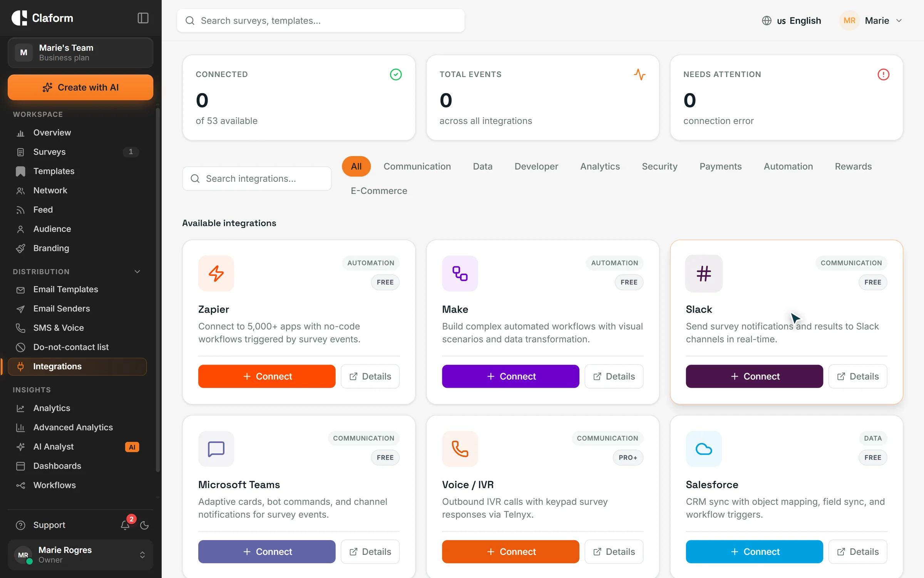Connect the Microsoft Teams integration
The height and width of the screenshot is (578, 924).
[x=266, y=552]
